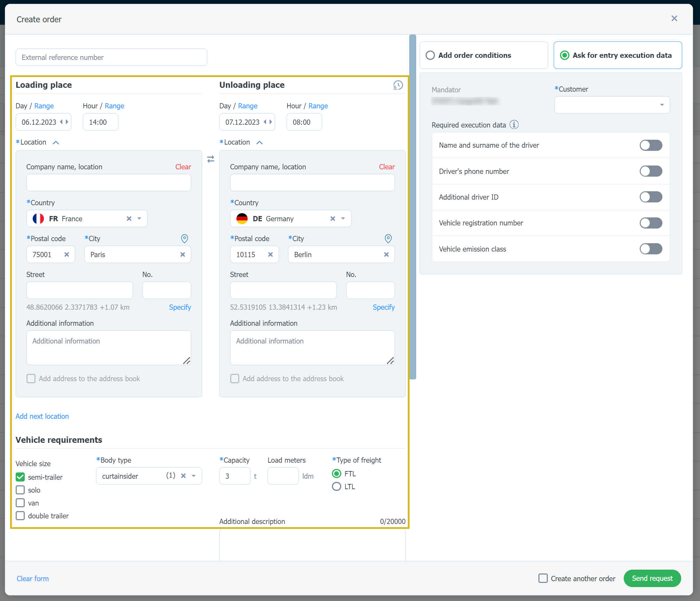Collapse the loading place Location section

[x=56, y=142]
